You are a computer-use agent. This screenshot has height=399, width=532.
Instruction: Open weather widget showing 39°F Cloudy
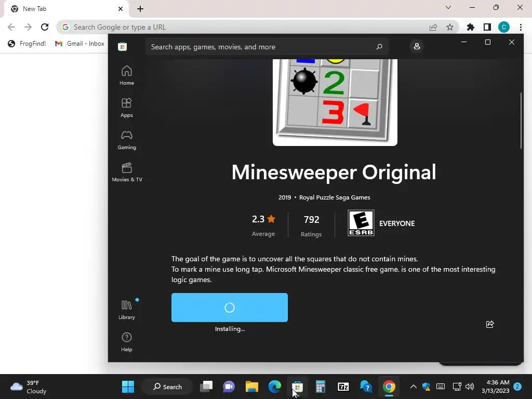(29, 387)
